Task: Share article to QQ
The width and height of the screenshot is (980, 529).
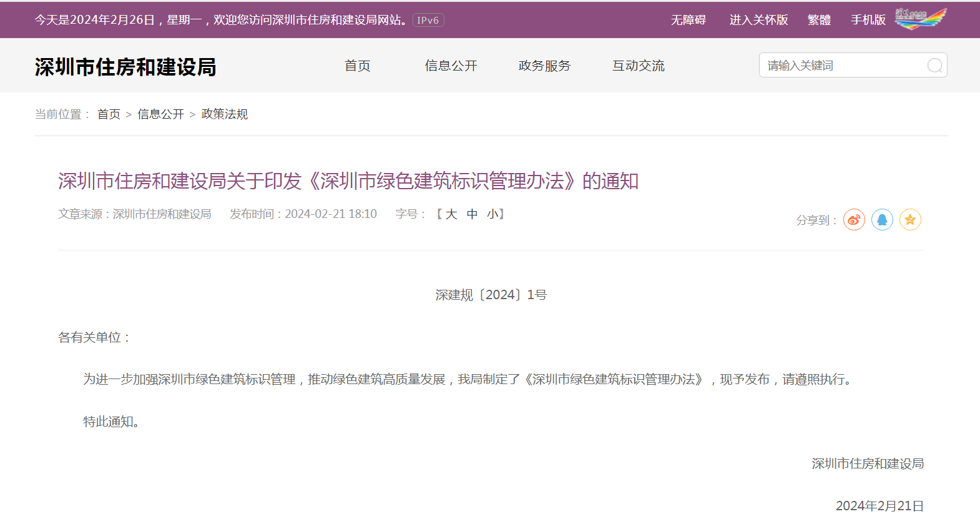Action: click(882, 220)
